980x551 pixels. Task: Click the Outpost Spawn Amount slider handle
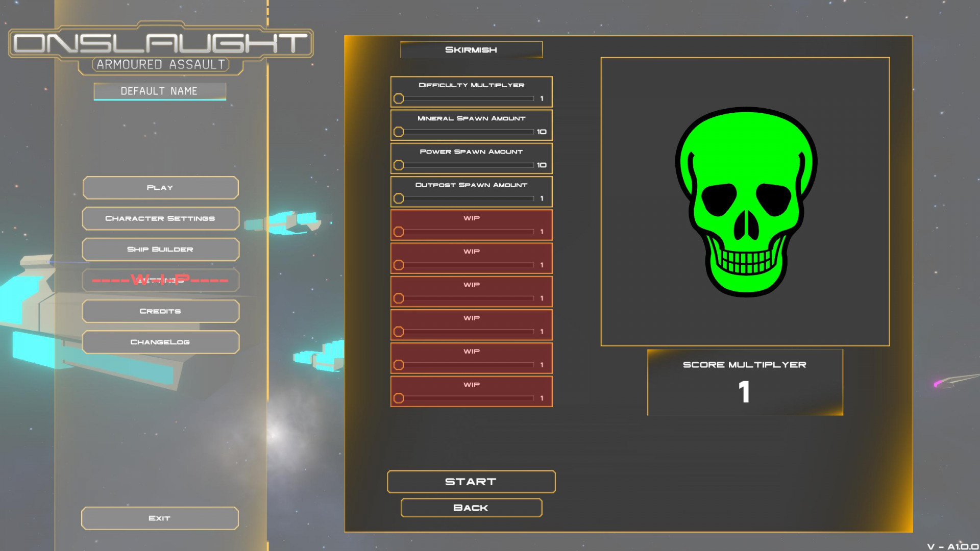[x=399, y=198]
